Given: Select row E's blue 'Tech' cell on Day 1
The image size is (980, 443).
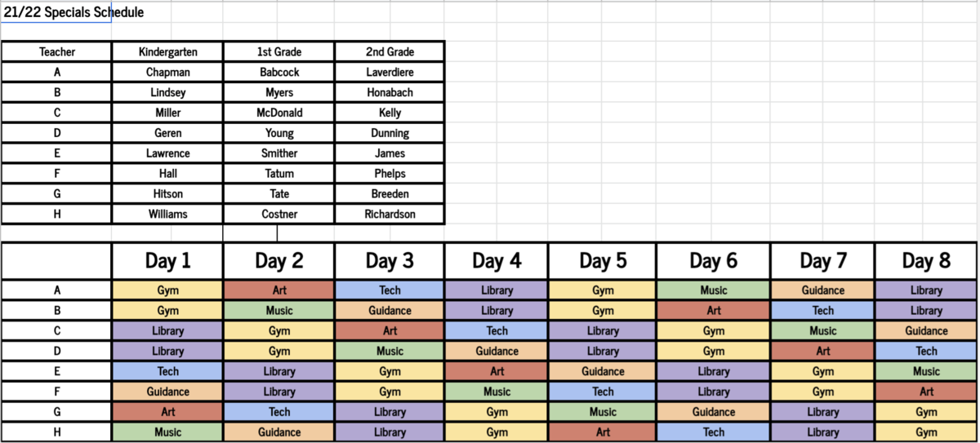Looking at the screenshot, I should tap(168, 371).
